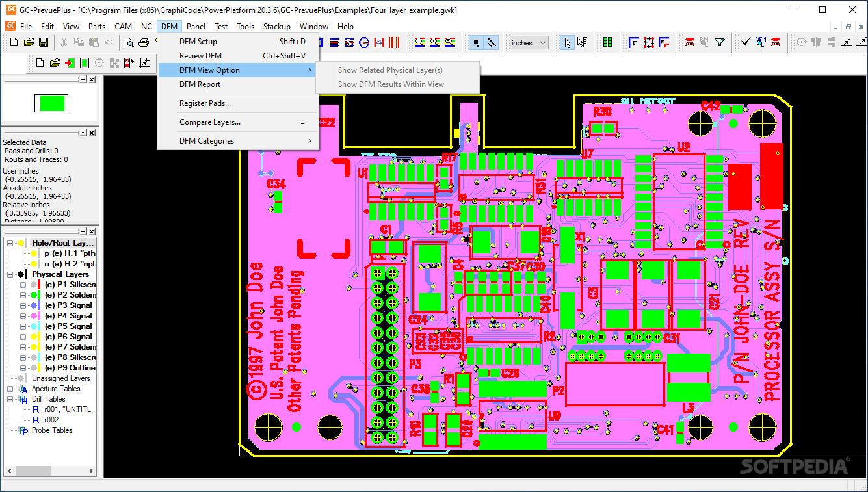Click the Print Preview icon
The image size is (868, 492).
tap(129, 43)
